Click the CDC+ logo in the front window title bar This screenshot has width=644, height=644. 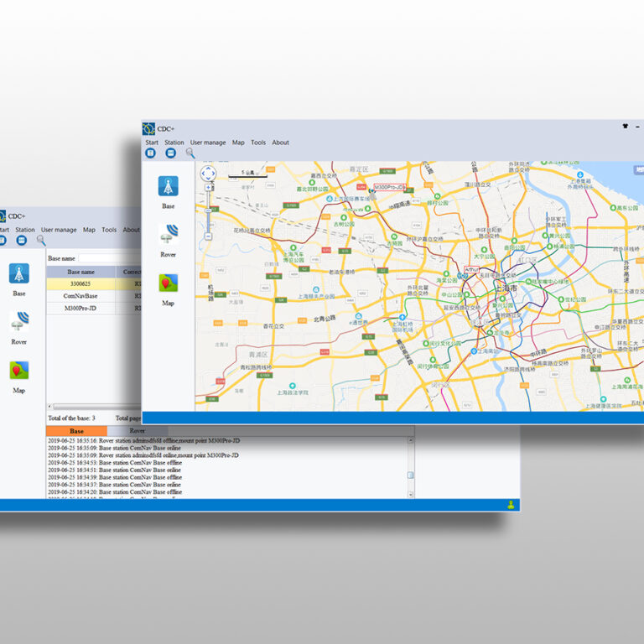click(148, 128)
